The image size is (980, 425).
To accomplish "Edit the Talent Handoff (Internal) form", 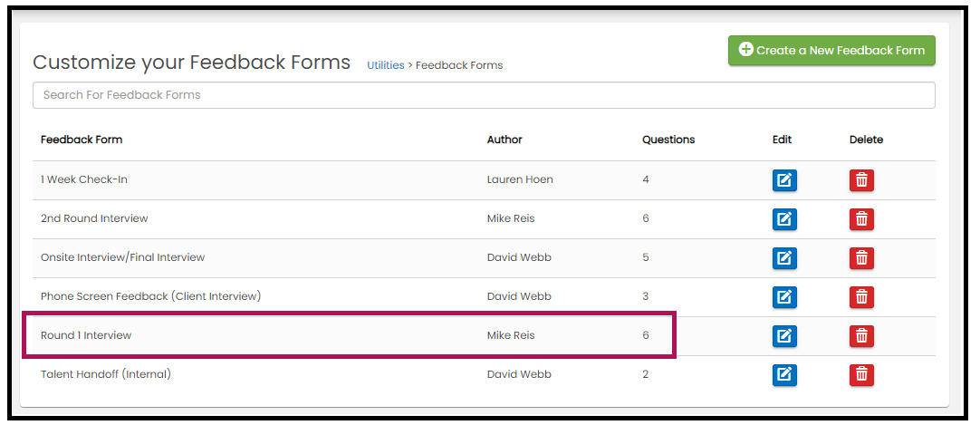I will click(784, 375).
